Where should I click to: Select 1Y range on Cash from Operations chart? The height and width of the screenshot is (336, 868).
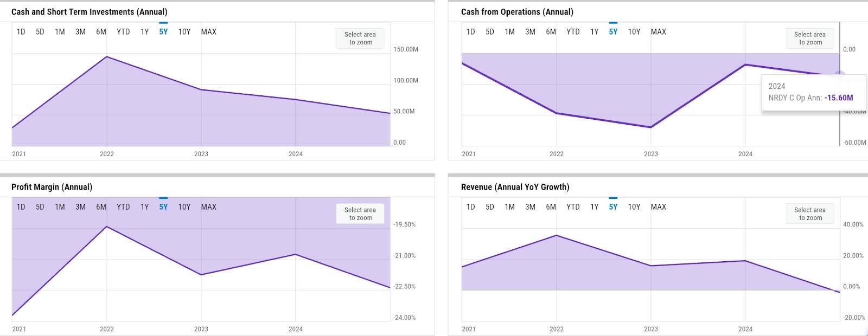593,32
